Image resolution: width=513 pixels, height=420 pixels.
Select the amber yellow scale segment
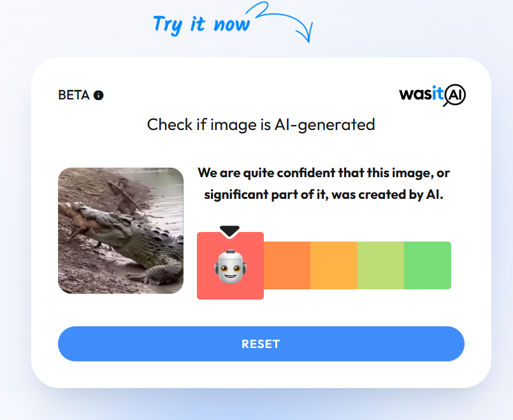(334, 265)
